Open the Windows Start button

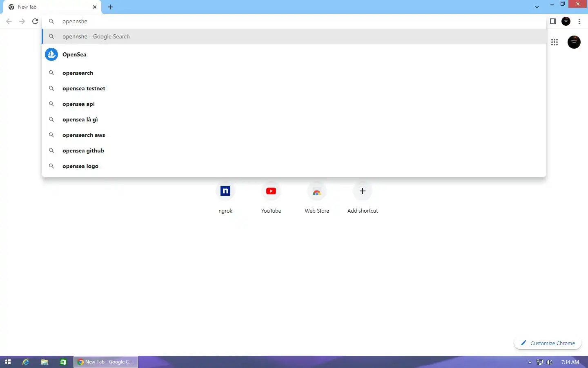[8, 362]
